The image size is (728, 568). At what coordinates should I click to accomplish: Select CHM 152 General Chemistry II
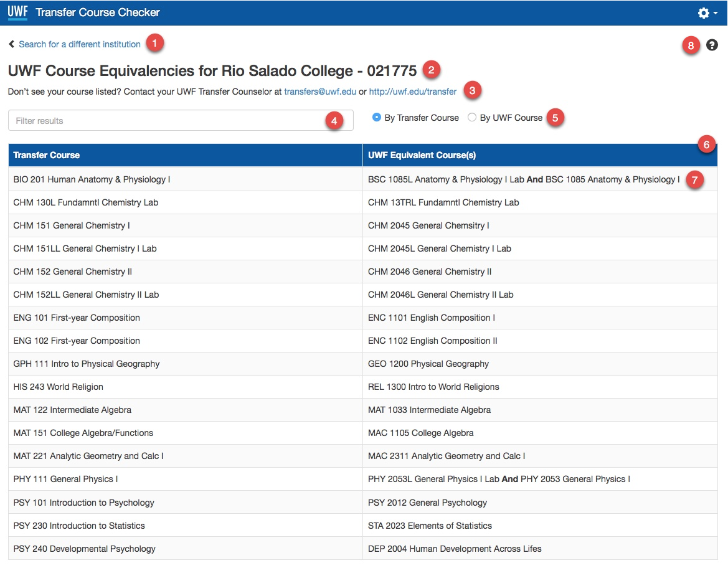coord(72,272)
